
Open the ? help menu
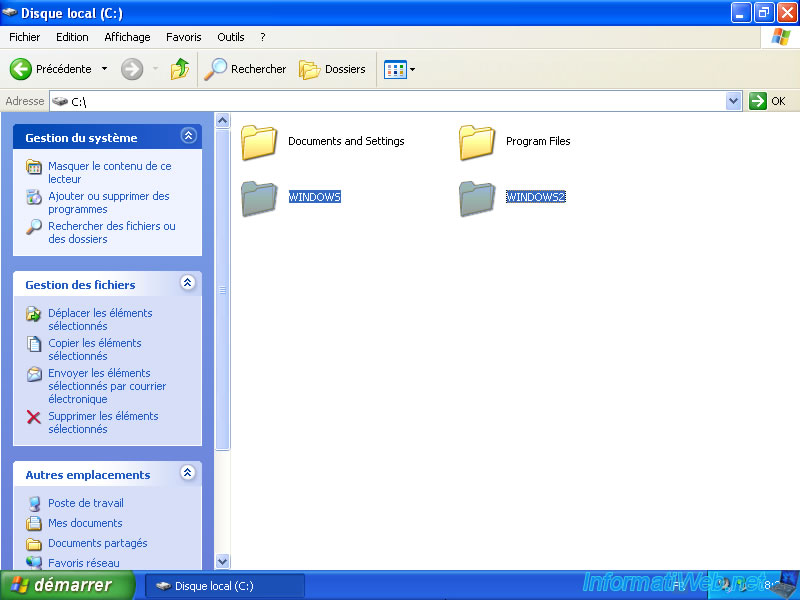[263, 37]
